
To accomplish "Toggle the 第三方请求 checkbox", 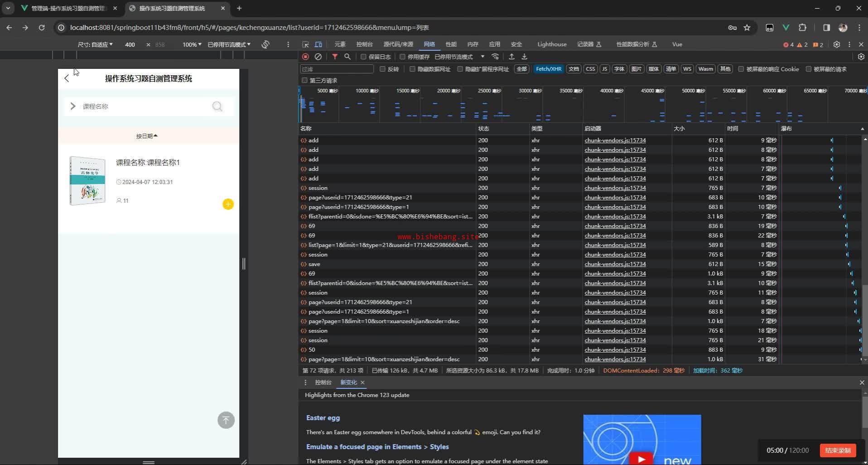I will pyautogui.click(x=304, y=80).
